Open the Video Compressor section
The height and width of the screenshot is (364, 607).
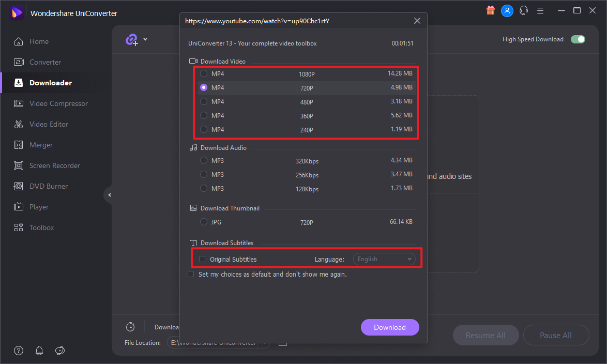click(58, 103)
